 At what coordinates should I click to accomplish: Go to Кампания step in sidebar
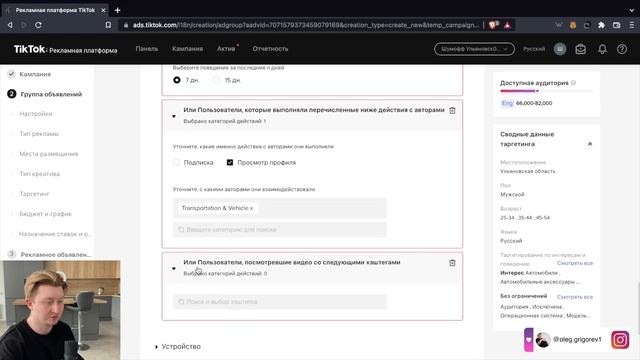coord(35,74)
